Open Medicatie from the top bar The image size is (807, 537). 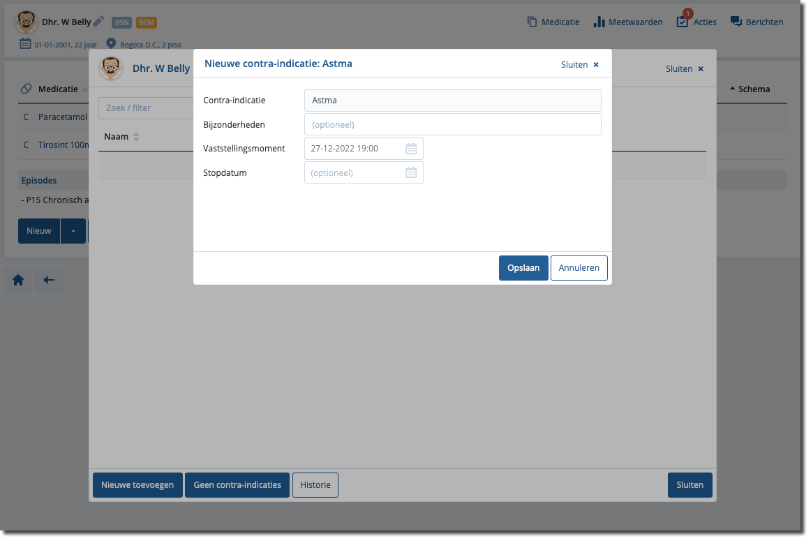click(x=553, y=22)
